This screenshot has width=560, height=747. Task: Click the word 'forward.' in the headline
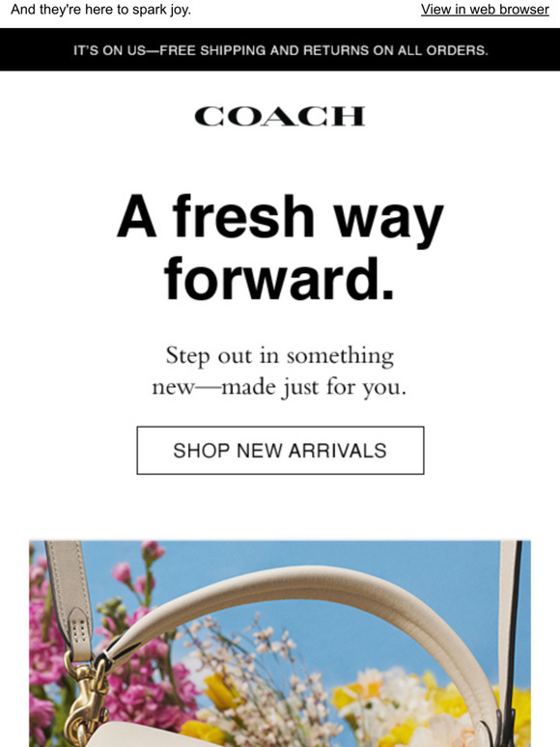[x=279, y=279]
